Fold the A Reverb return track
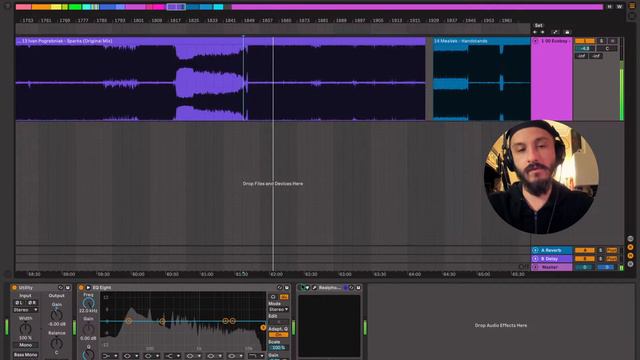Screen dimensions: 640x360 [535, 250]
